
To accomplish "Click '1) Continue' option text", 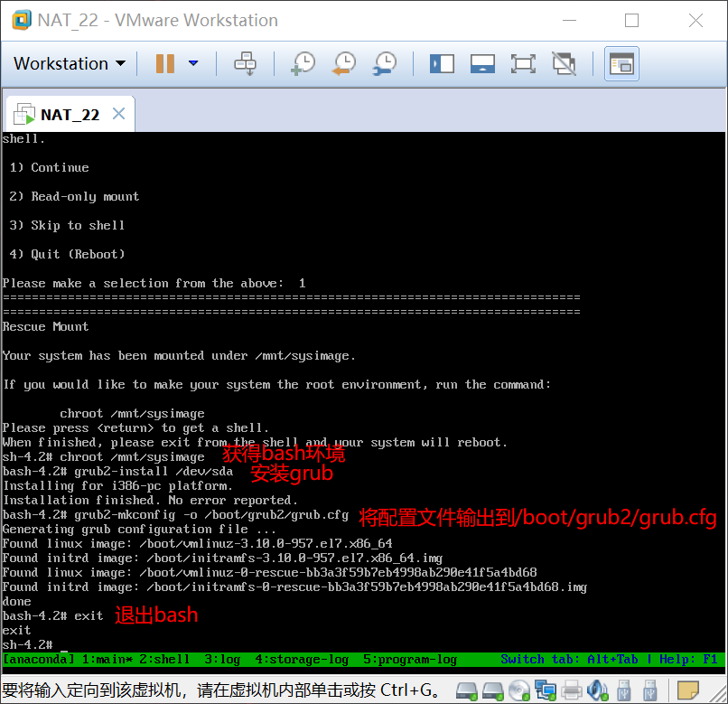I will point(49,167).
